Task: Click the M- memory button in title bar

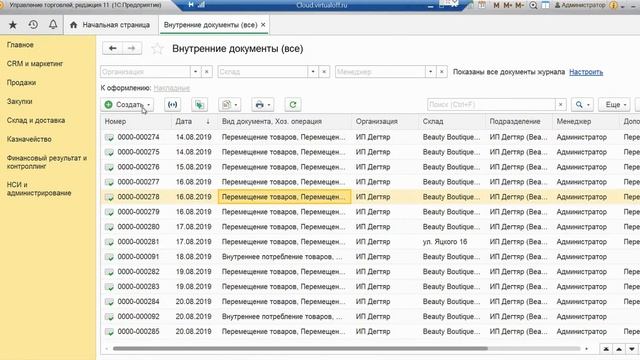Action: (x=519, y=5)
